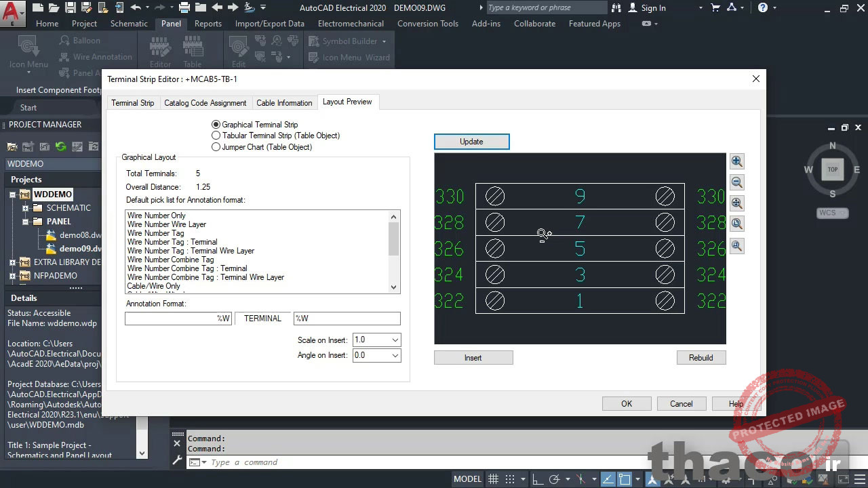Image resolution: width=868 pixels, height=488 pixels.
Task: Click the Table tool in Panel ribbon
Action: [193, 51]
